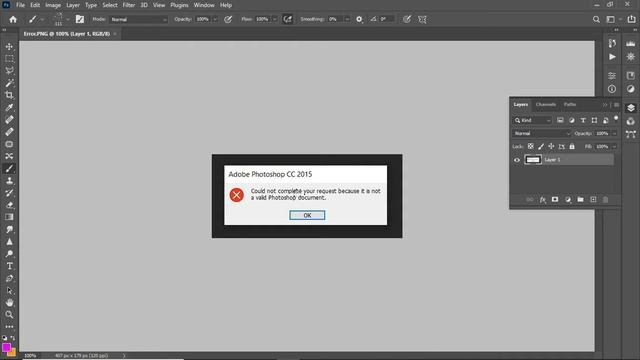
Task: Open the Kind filter dropdown in Layers
Action: [x=533, y=120]
